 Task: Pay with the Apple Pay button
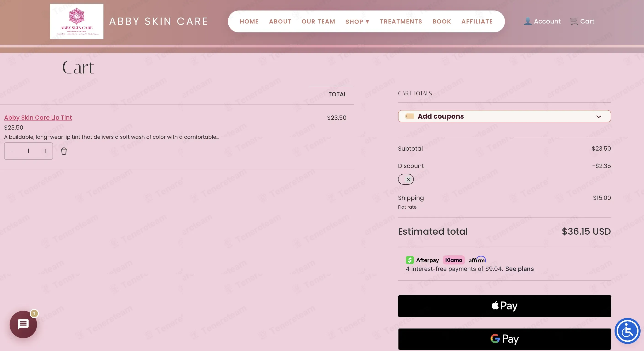pos(504,306)
